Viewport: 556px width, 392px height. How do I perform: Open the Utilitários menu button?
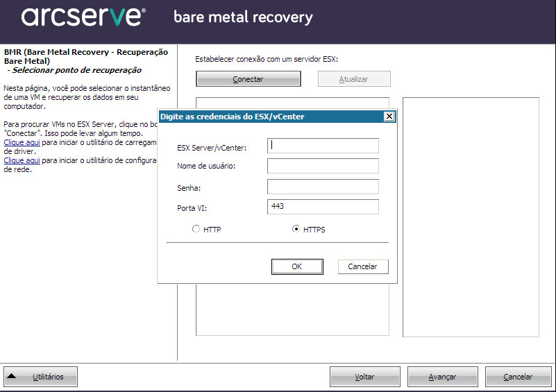tap(40, 377)
